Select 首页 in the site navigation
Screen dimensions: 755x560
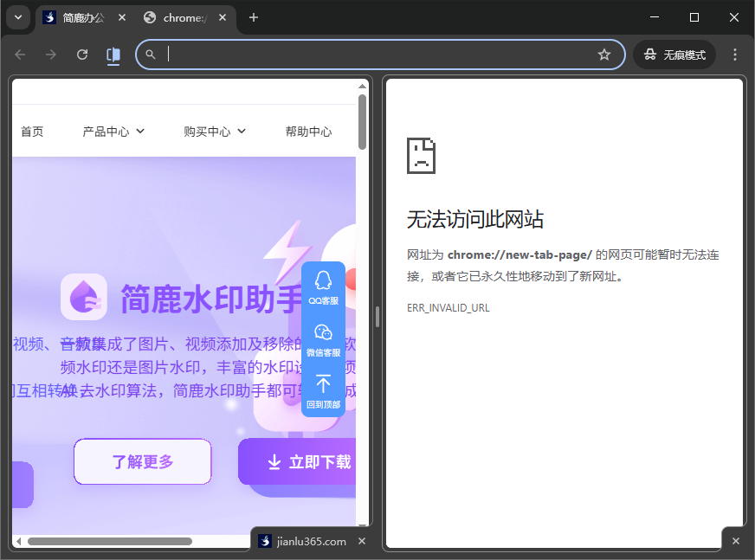tap(32, 131)
